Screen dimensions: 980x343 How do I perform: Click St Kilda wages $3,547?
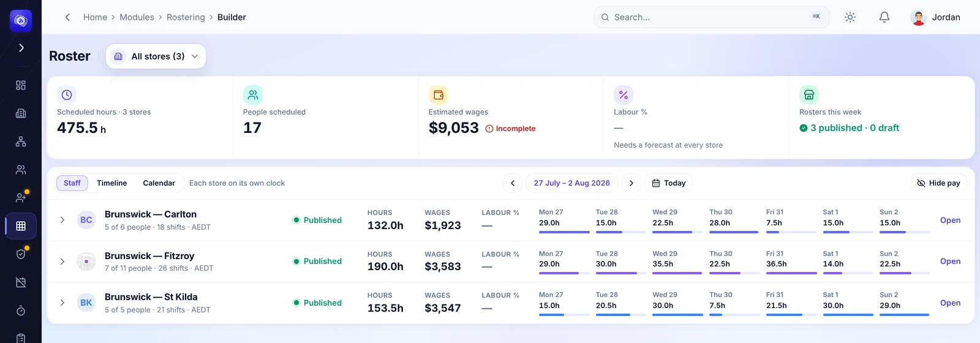pos(443,308)
